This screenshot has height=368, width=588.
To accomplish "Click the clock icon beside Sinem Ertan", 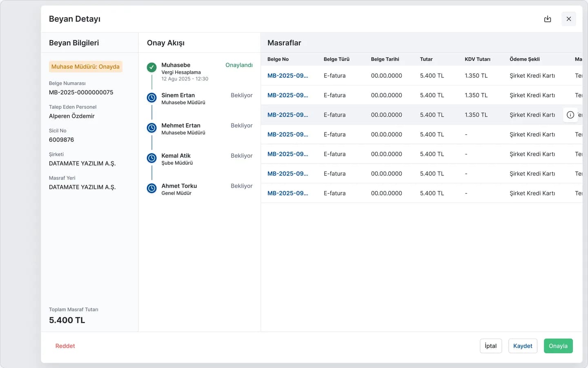I will (152, 97).
